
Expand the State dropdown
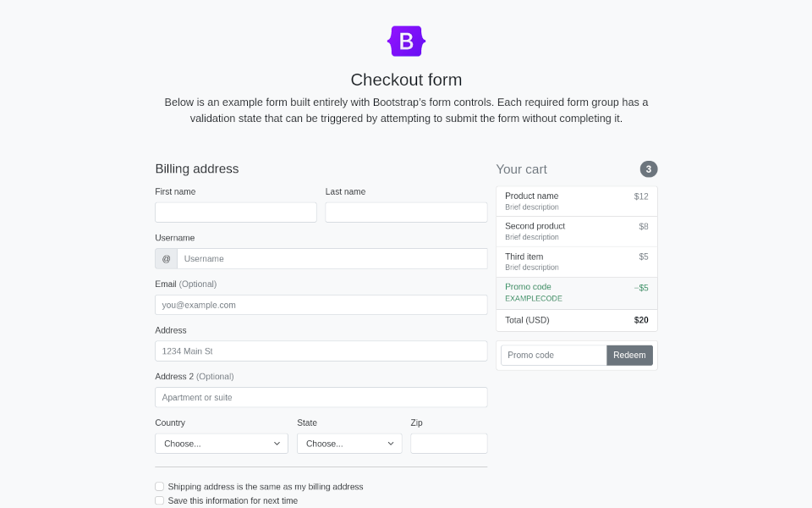click(349, 444)
